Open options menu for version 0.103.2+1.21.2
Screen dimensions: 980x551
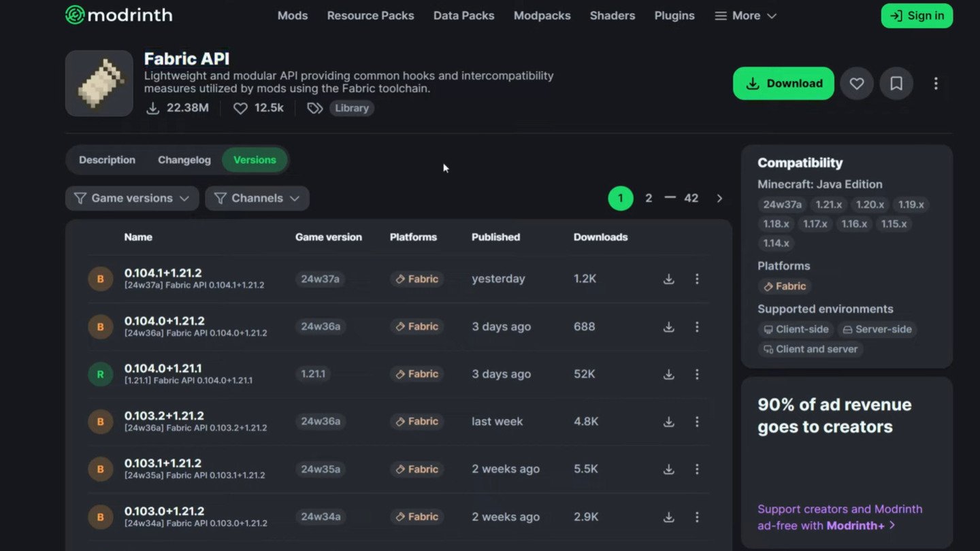click(697, 422)
